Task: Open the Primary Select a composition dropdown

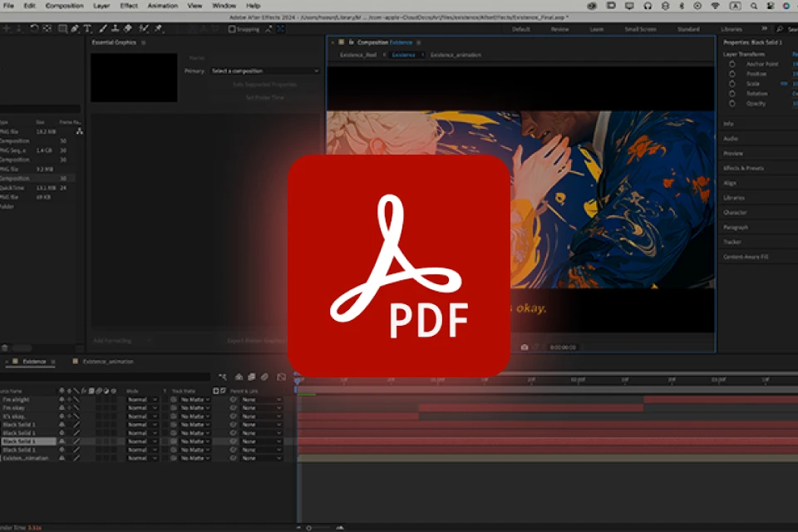Action: pos(265,71)
